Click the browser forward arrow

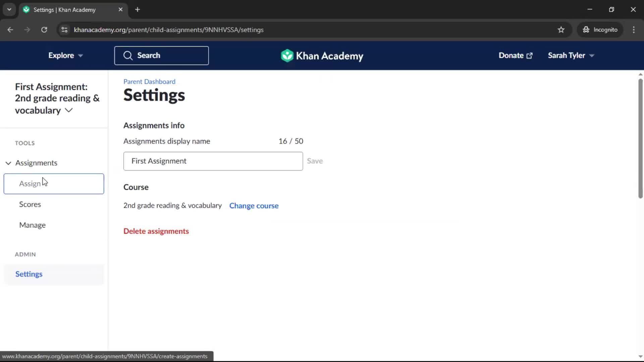point(27,29)
